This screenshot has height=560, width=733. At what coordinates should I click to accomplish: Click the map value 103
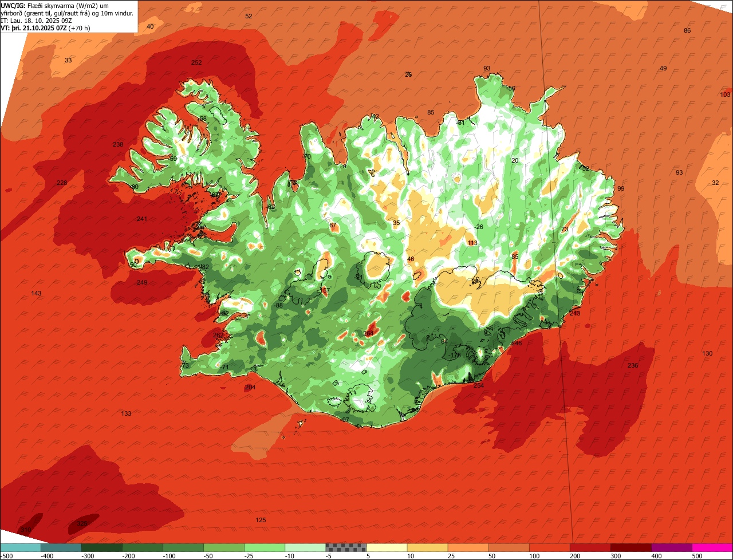tap(725, 94)
